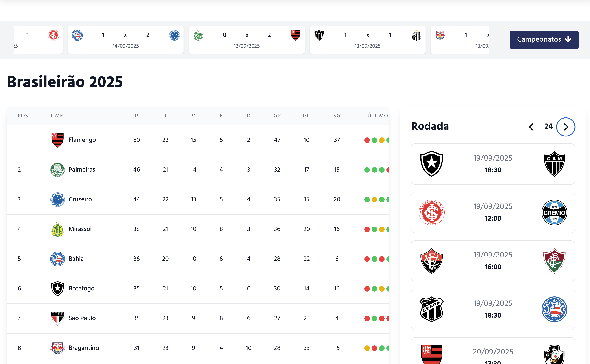This screenshot has width=590, height=364.
Task: Click the Palmeiras crest in the standings
Action: pos(58,170)
